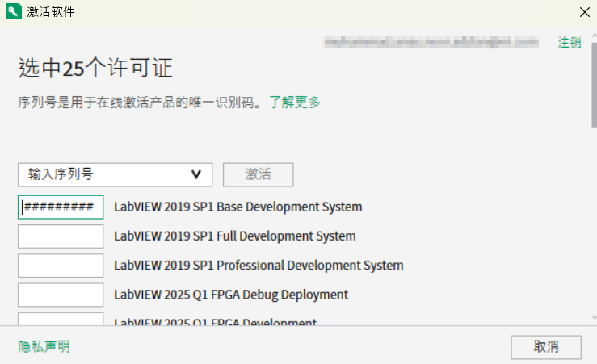Click the LabVIEW 2019 SP1 Base Development System label
Viewport: 597px width, 364px height.
tap(238, 207)
